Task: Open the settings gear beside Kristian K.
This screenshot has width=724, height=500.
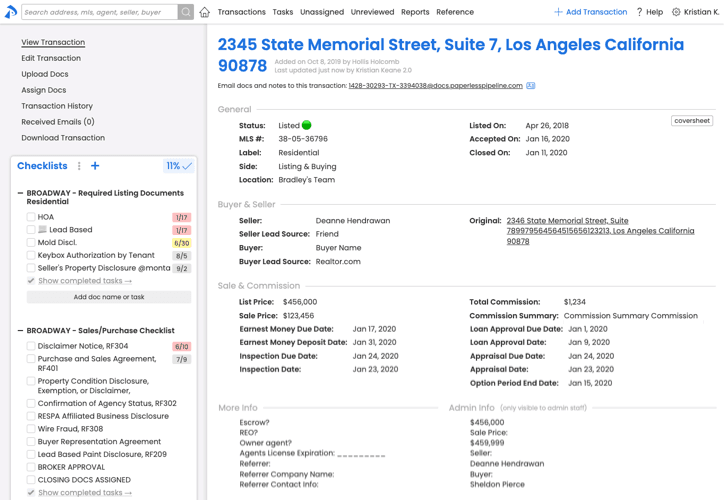Action: tap(676, 12)
